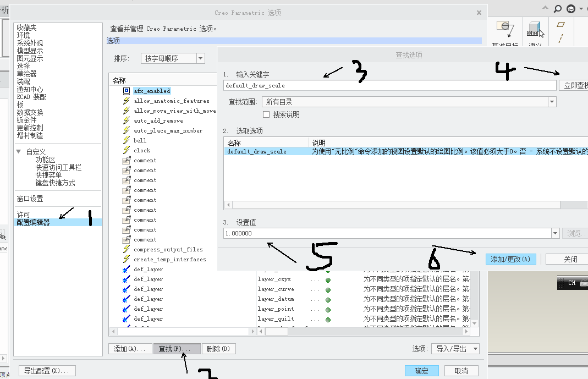Click lightning icon beside clock option
The width and height of the screenshot is (588, 379).
point(127,150)
